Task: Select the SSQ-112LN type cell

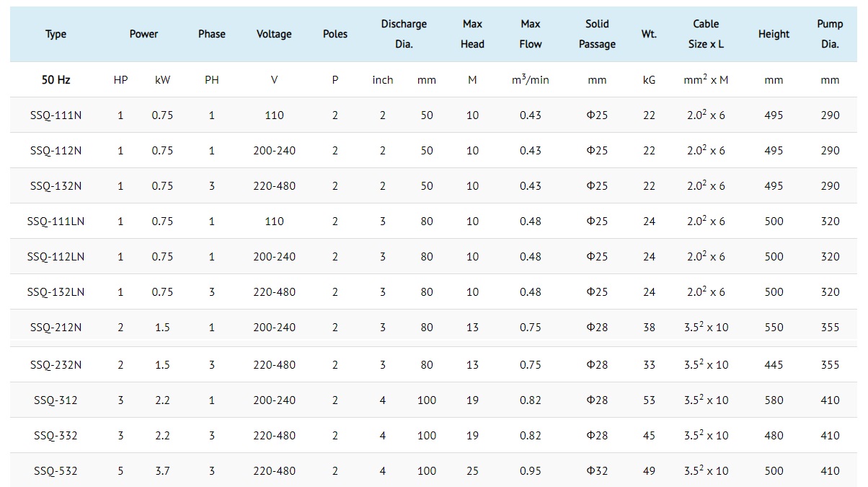Action: click(x=56, y=257)
